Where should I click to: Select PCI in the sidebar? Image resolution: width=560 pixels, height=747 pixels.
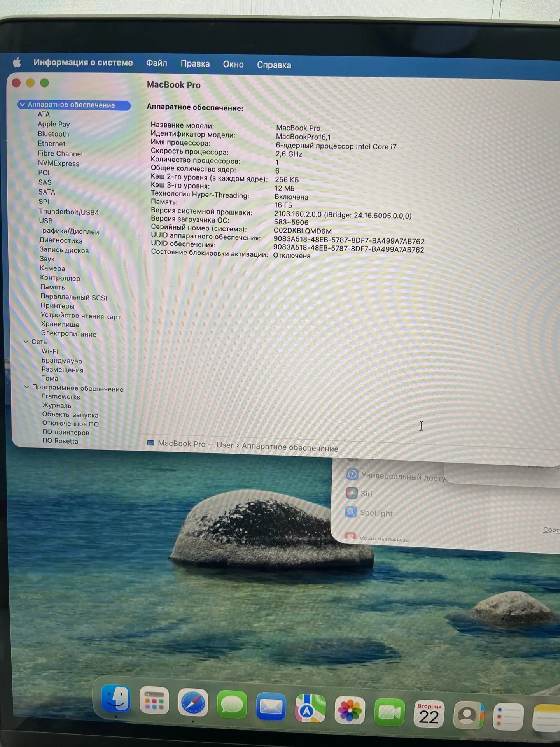click(44, 172)
